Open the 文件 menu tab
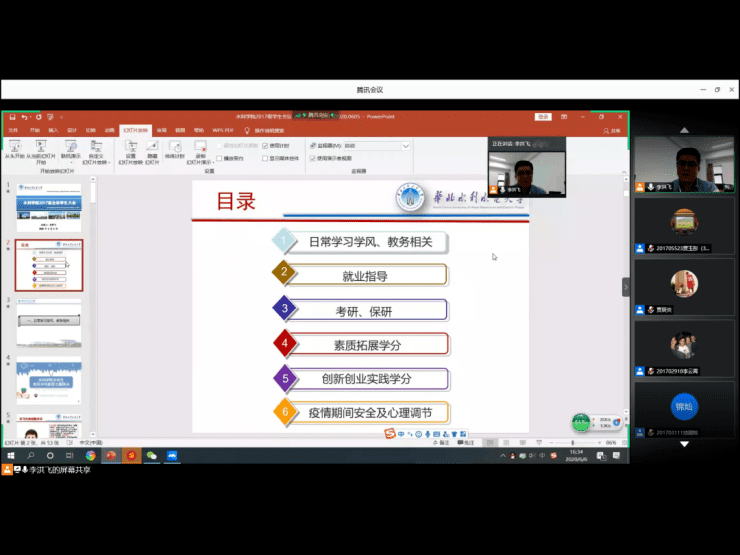The width and height of the screenshot is (740, 555). point(13,130)
